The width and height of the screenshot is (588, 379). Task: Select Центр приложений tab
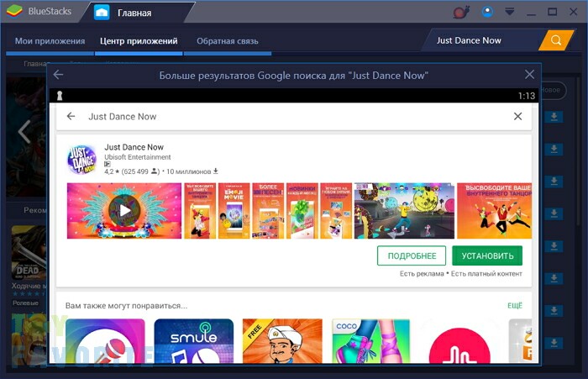139,41
